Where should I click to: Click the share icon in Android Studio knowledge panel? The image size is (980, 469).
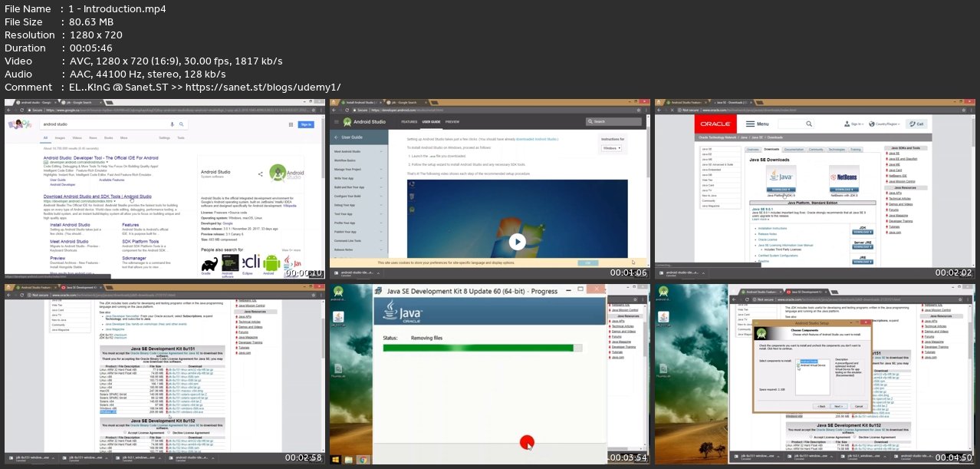click(x=259, y=173)
